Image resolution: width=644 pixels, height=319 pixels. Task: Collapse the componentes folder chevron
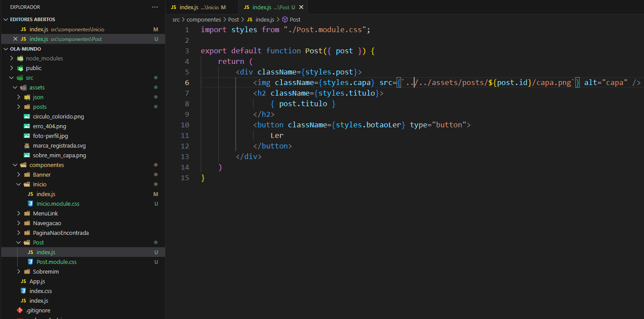[x=15, y=165]
